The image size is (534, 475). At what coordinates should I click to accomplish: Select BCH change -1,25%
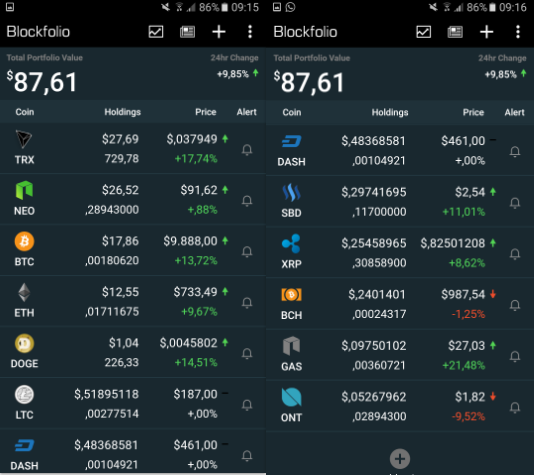(x=468, y=314)
